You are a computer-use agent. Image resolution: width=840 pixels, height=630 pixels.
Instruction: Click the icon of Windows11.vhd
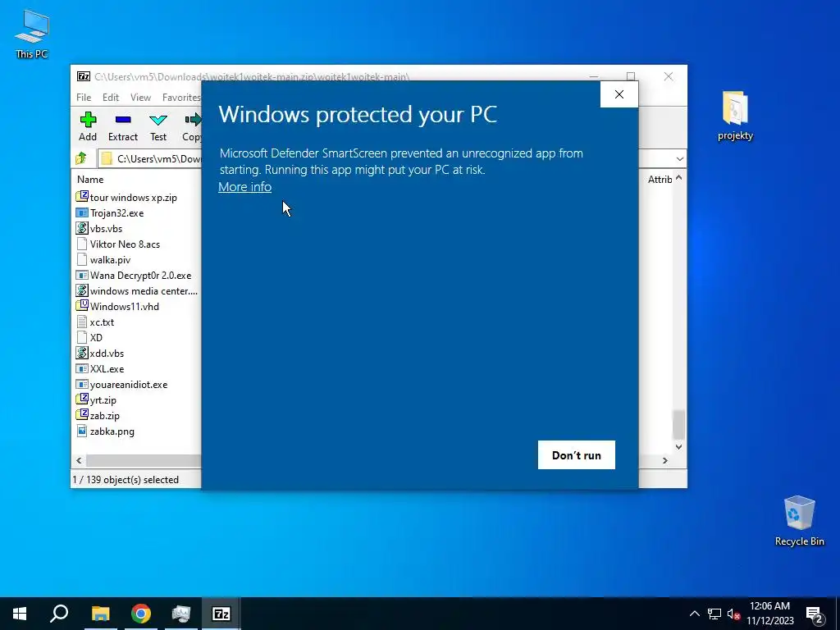pyautogui.click(x=82, y=306)
